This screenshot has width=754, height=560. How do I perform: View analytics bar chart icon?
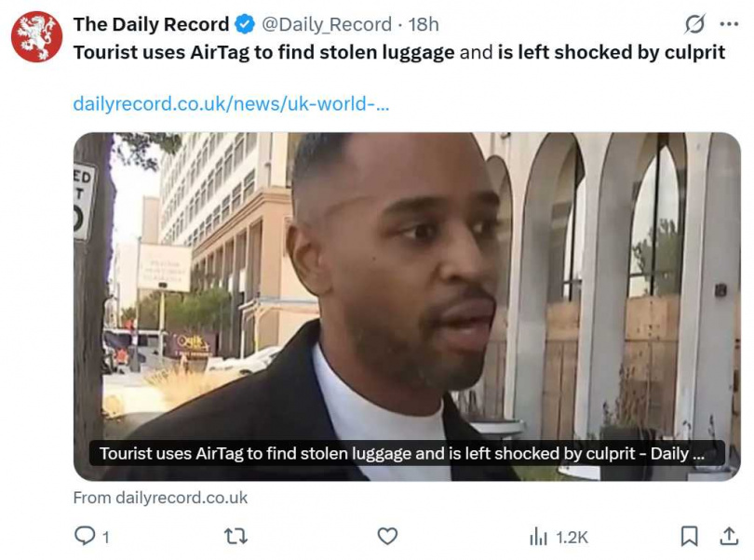pos(538,537)
